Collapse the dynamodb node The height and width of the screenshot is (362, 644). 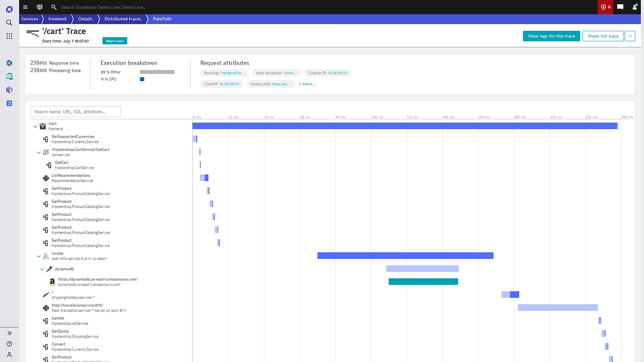coord(42,269)
